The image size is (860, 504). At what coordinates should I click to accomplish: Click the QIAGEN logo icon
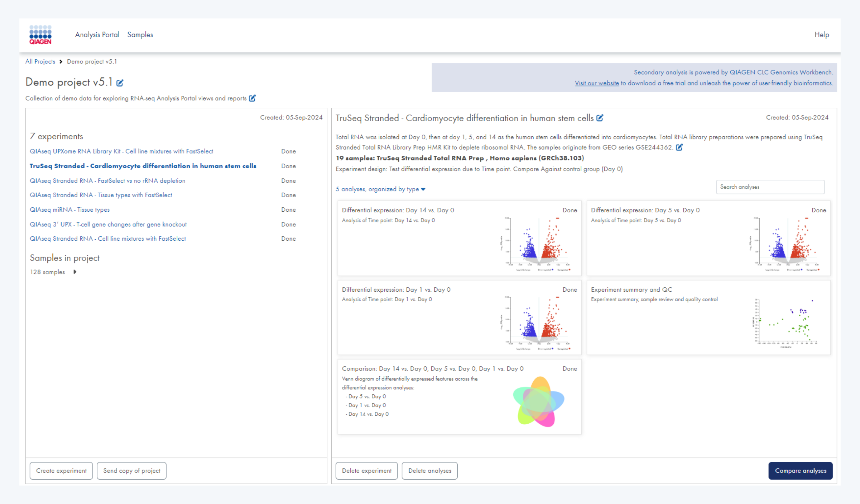point(40,34)
